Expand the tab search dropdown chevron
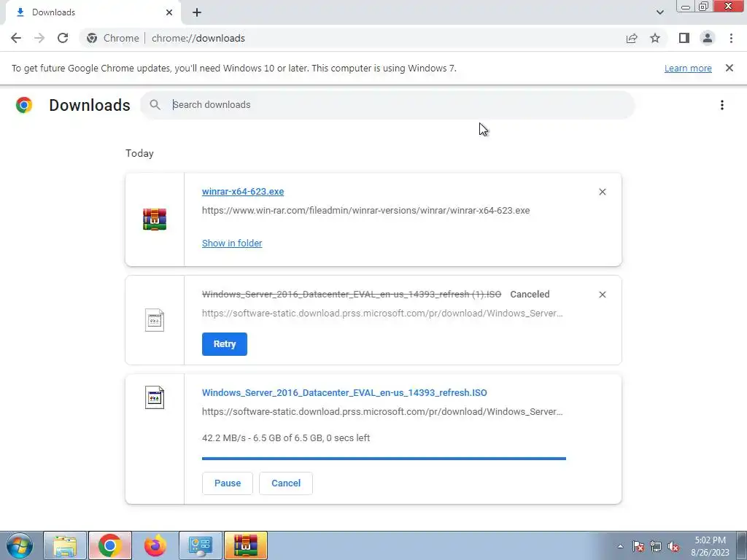 pyautogui.click(x=659, y=12)
